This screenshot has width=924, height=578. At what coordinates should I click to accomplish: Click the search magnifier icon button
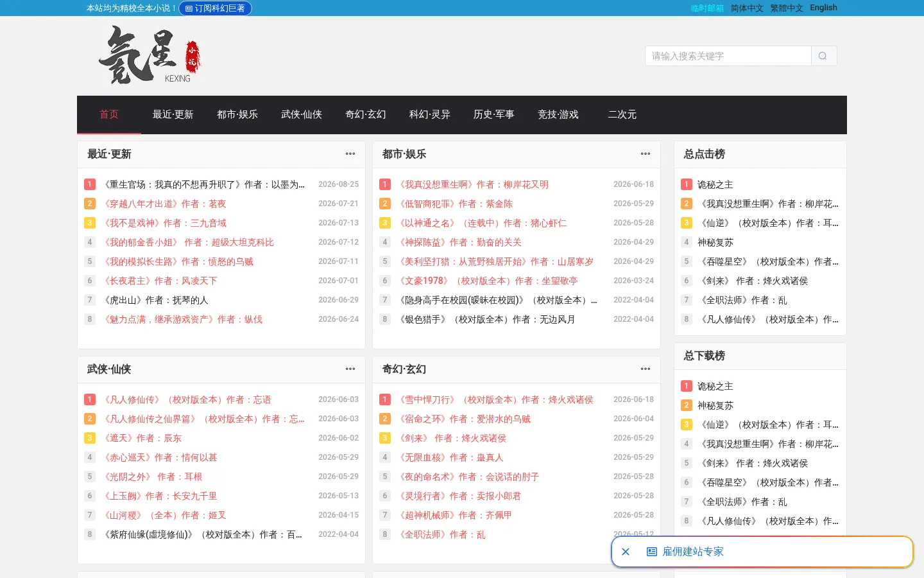pyautogui.click(x=823, y=56)
